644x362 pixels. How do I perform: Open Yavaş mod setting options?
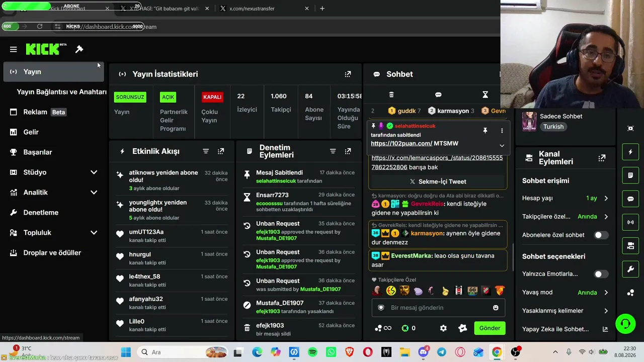(565, 293)
